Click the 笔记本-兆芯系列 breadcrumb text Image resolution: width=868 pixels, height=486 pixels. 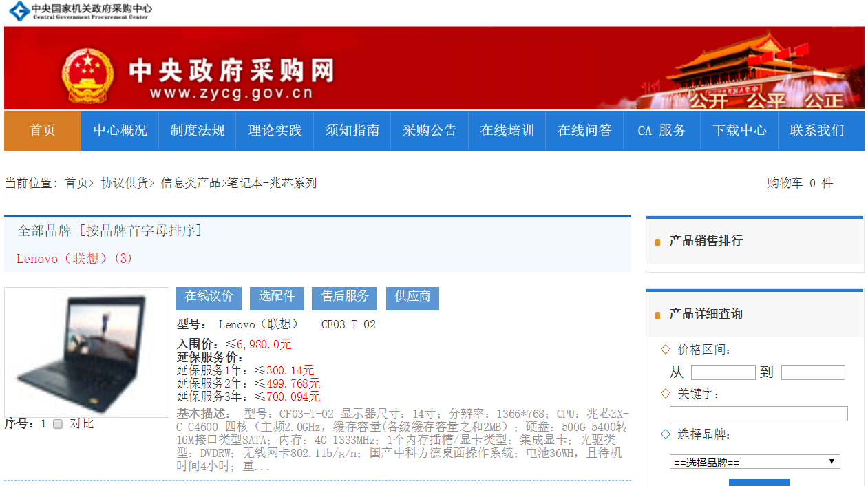click(x=273, y=183)
